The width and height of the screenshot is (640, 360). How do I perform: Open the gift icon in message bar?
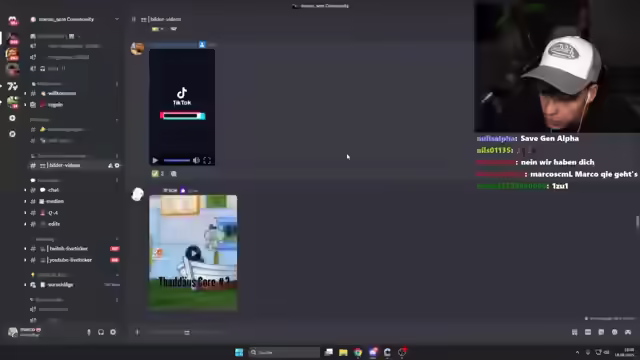574,332
